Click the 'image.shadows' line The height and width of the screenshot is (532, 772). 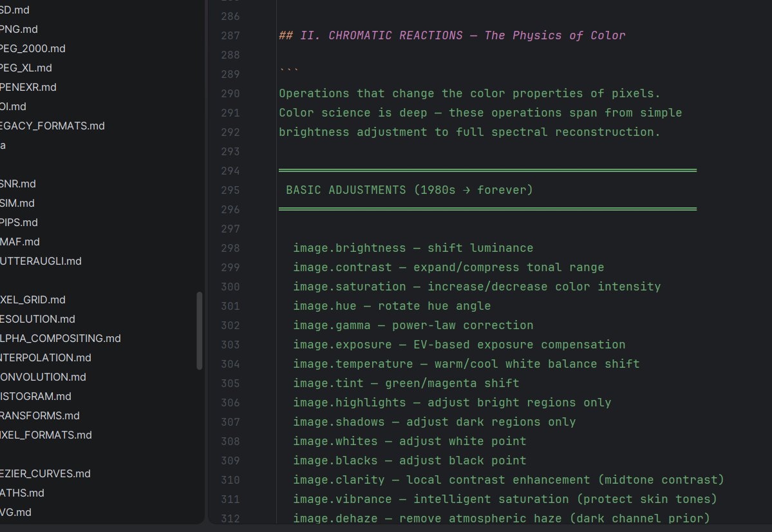click(x=434, y=422)
